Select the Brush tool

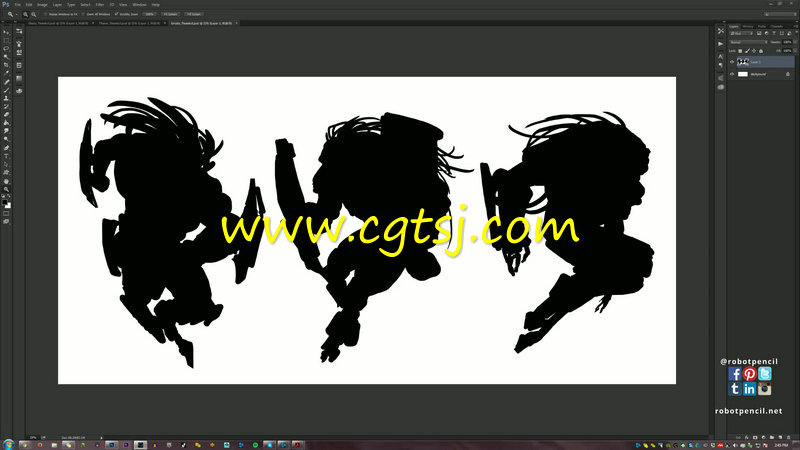coord(6,90)
